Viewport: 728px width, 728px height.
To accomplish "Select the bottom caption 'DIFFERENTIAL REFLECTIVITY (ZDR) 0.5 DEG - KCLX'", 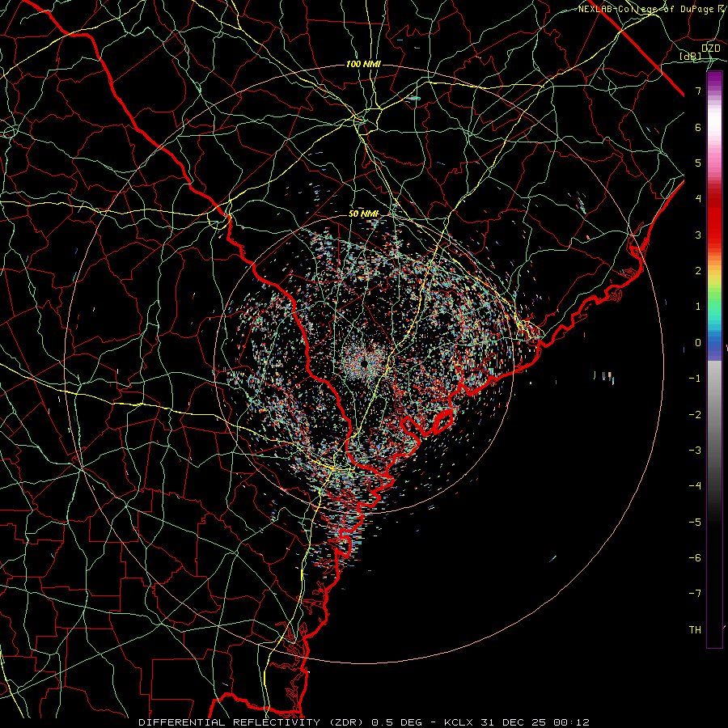I will (x=308, y=722).
